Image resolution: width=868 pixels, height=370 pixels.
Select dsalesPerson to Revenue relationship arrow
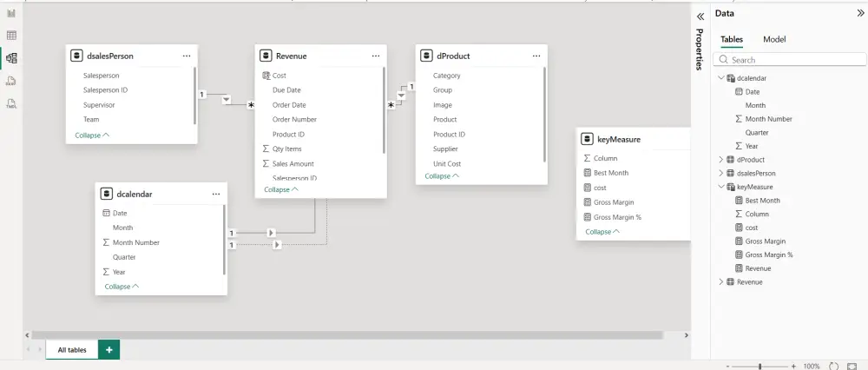click(x=227, y=100)
